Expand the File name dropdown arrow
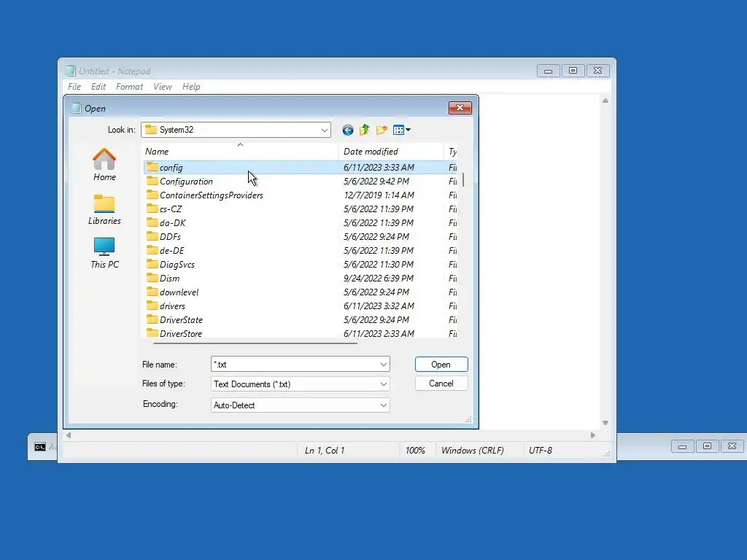This screenshot has height=560, width=747. click(384, 365)
